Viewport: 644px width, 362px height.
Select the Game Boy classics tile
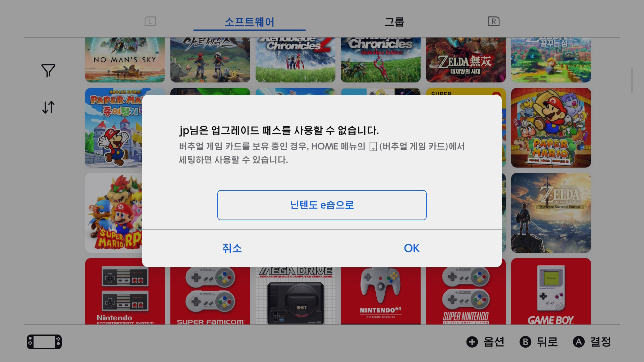(x=551, y=291)
